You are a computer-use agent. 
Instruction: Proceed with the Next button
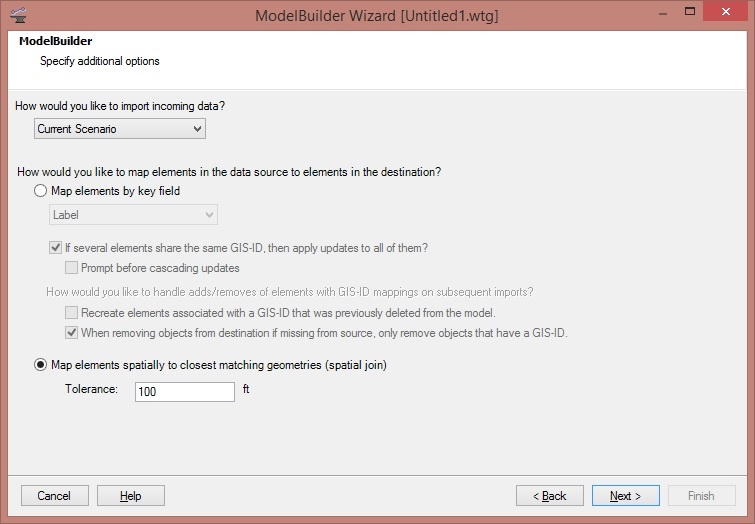624,496
